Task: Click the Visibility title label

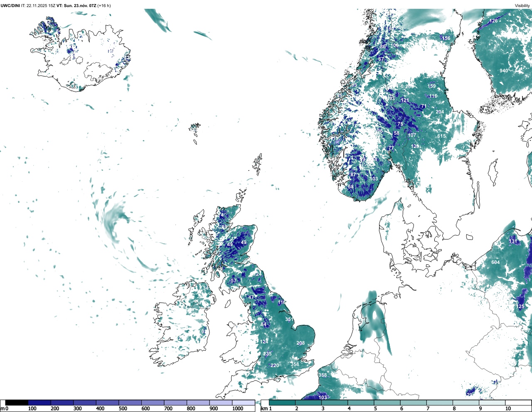Action: point(522,5)
